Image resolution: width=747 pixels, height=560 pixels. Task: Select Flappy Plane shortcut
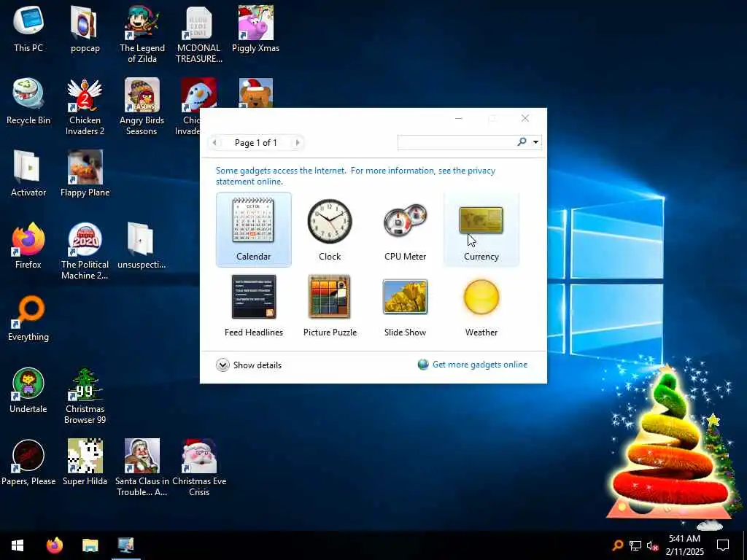pos(85,174)
